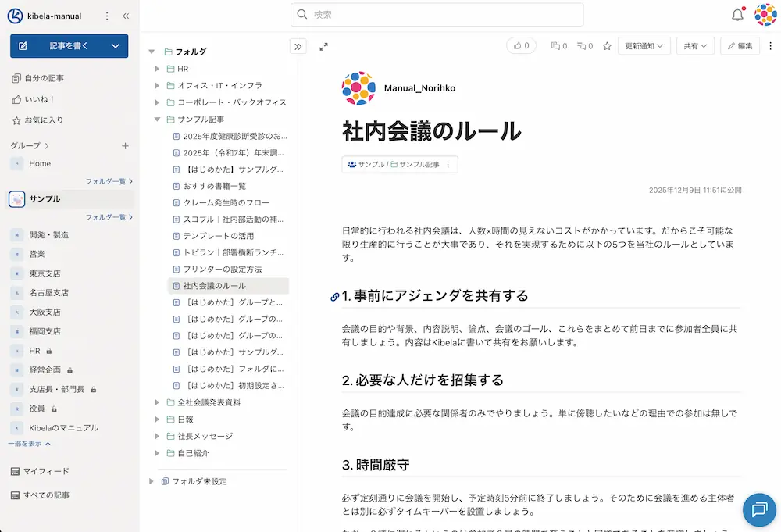Hide the folder tree panel via double-chevron toggle
The width and height of the screenshot is (781, 532).
coord(298,46)
